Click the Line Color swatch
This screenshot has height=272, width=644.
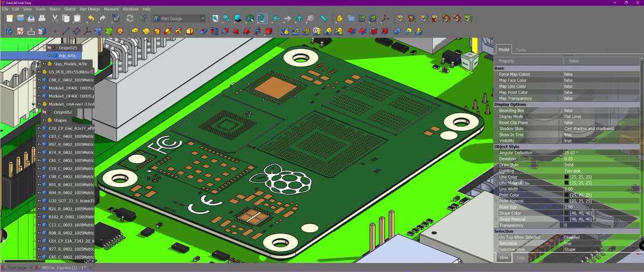coord(566,177)
